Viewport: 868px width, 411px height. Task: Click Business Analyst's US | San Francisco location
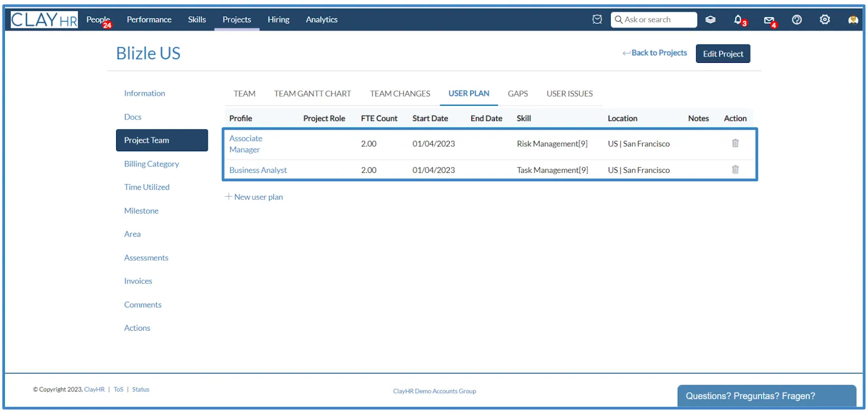coord(639,170)
